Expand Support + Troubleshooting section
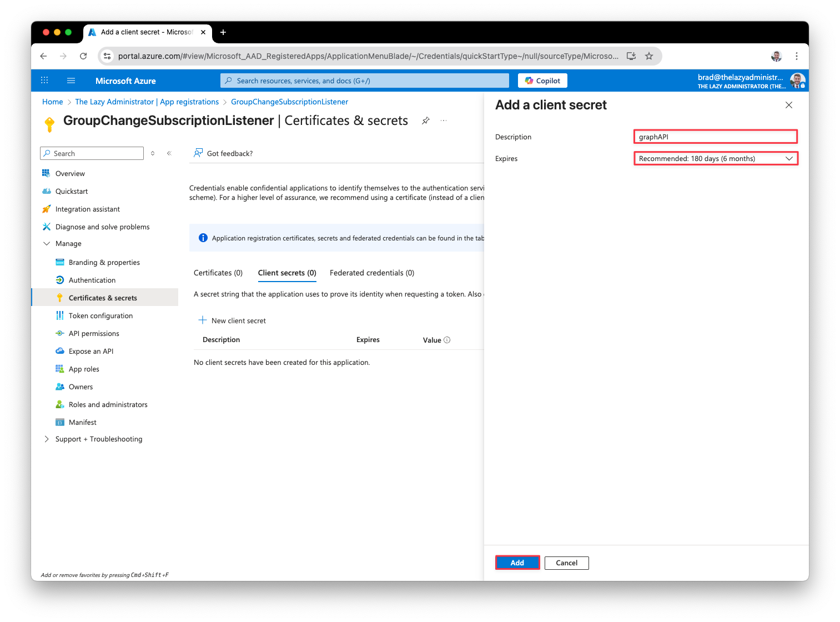Screen dimensions: 840x622 pyautogui.click(x=47, y=439)
